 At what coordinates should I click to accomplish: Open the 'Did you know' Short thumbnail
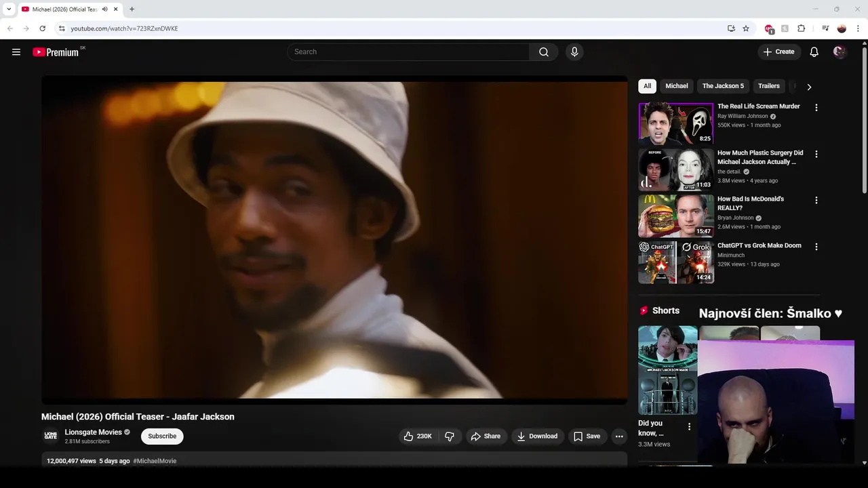[668, 370]
